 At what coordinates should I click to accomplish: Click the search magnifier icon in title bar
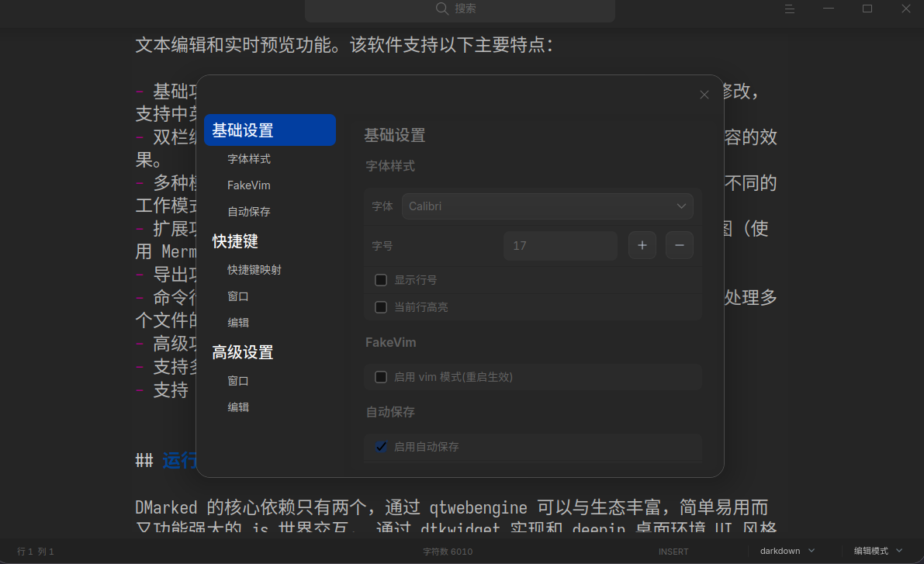[x=442, y=9]
